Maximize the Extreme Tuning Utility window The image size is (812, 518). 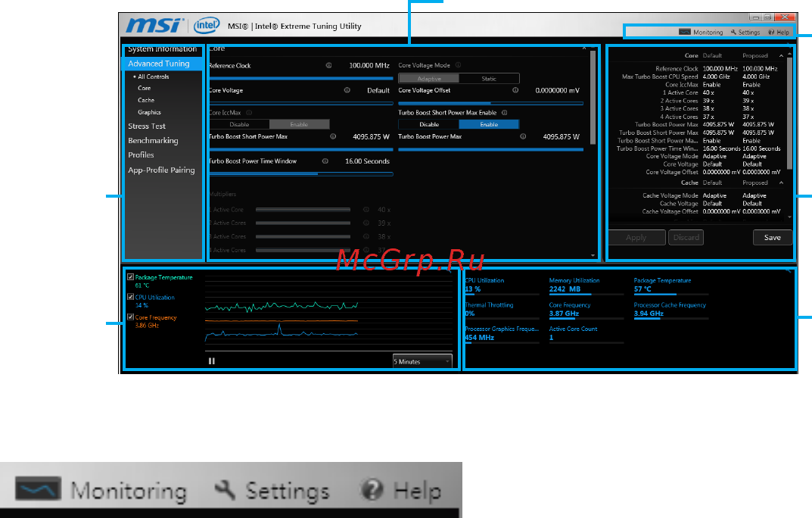pos(767,17)
